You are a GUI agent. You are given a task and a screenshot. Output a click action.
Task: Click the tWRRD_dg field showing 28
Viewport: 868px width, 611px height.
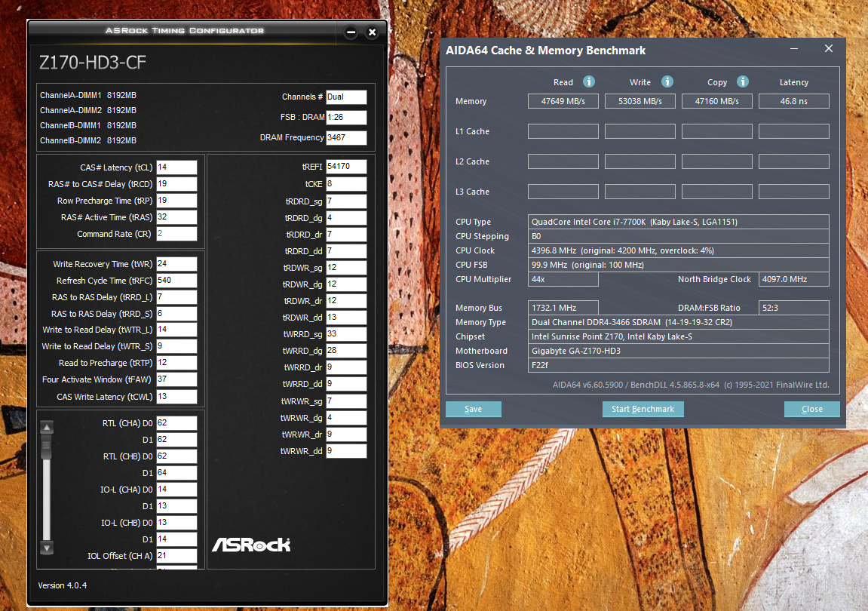(x=346, y=351)
